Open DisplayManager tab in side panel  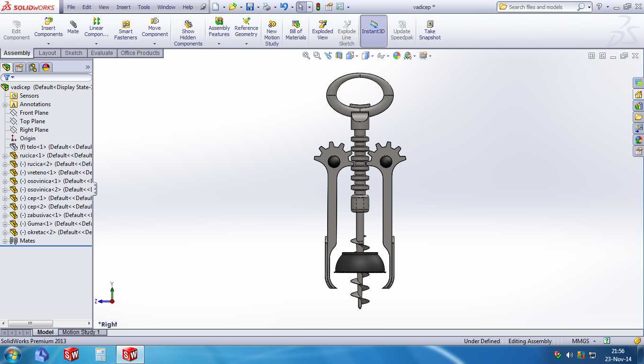click(x=46, y=67)
